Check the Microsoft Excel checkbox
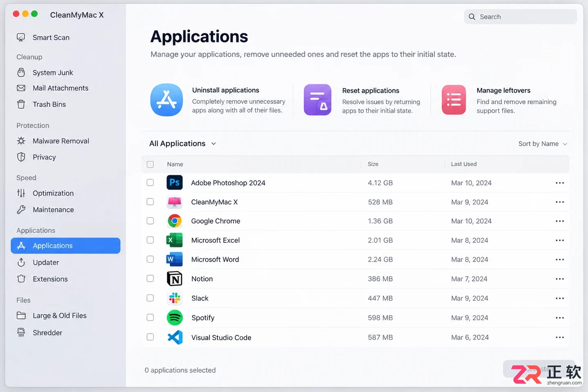Viewport: 588px width, 392px height. click(150, 240)
